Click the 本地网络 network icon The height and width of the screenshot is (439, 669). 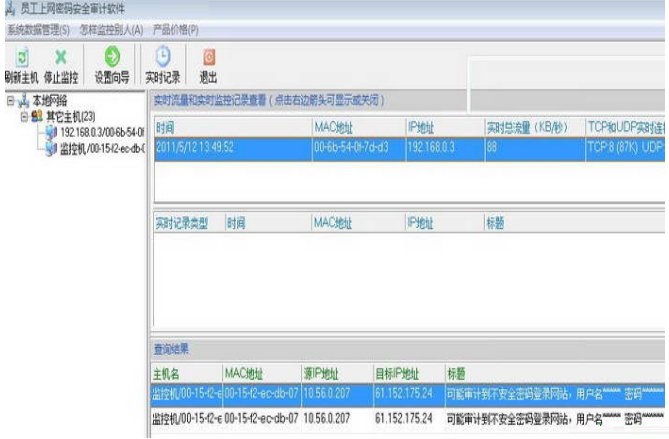click(23, 101)
